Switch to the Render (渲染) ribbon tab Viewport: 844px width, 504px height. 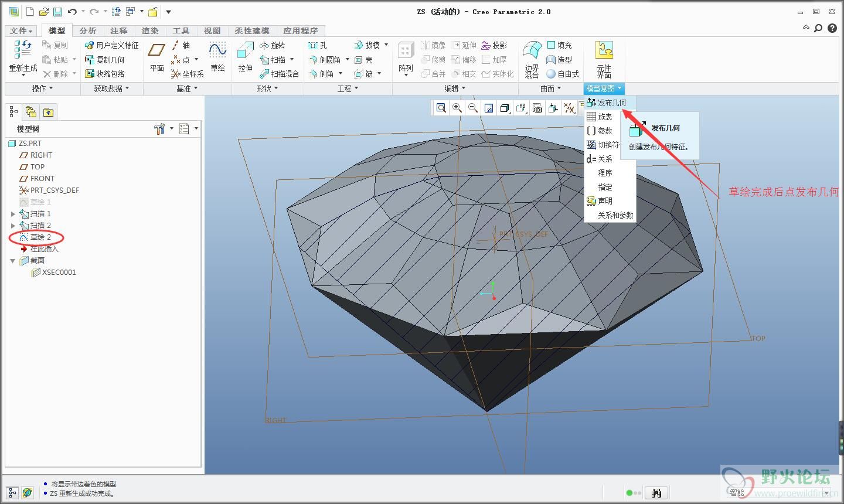pyautogui.click(x=150, y=30)
